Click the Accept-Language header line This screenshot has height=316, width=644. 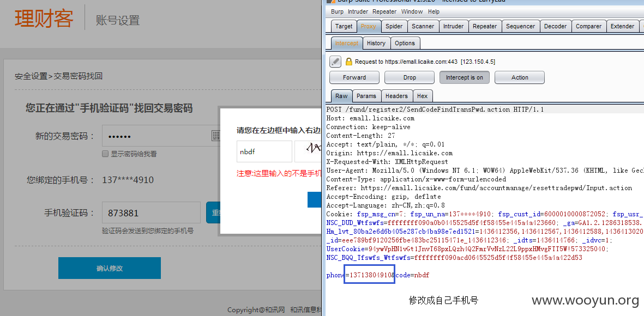coord(386,205)
